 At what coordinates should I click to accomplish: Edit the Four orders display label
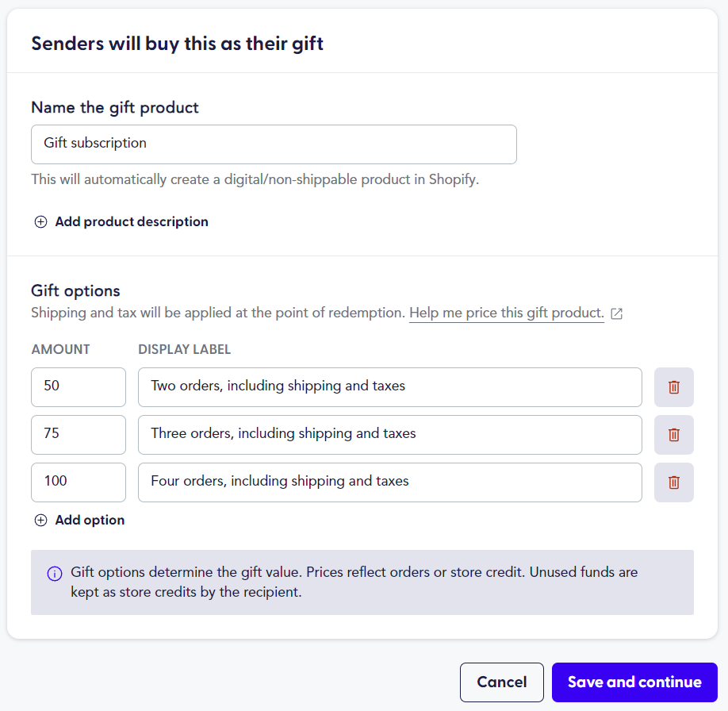coord(390,482)
